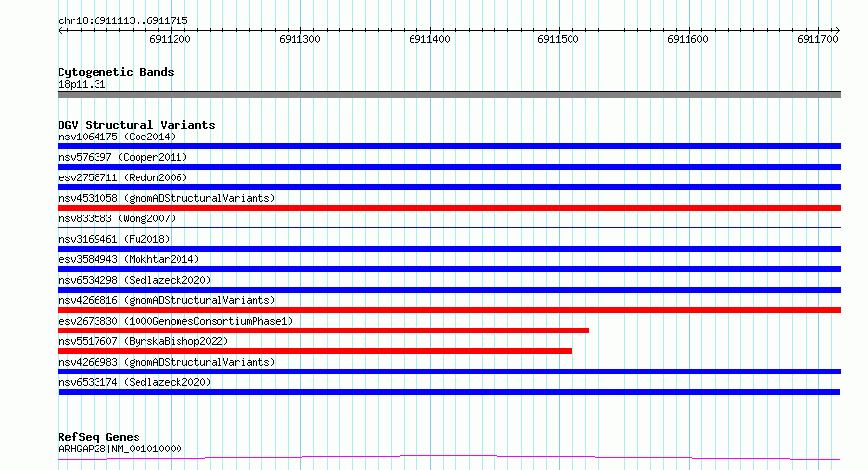The width and height of the screenshot is (868, 470).
Task: Click the blue bar for esv2758711
Action: [449, 187]
